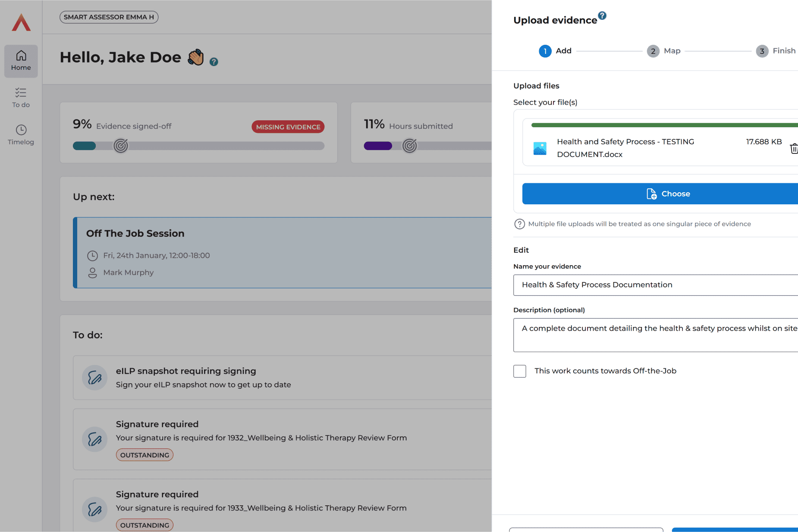Screen dimensions: 798x532
Task: Click the MISSING EVIDENCE badge
Action: 288,127
